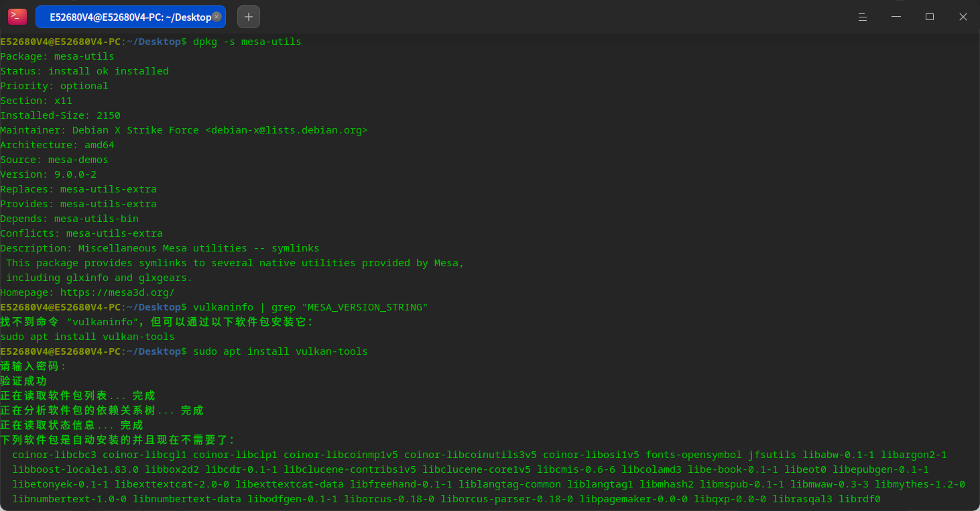Click the 'sudo apt install vulkan-tools' suggestion line
Screen dimensions: 980x511
87,337
